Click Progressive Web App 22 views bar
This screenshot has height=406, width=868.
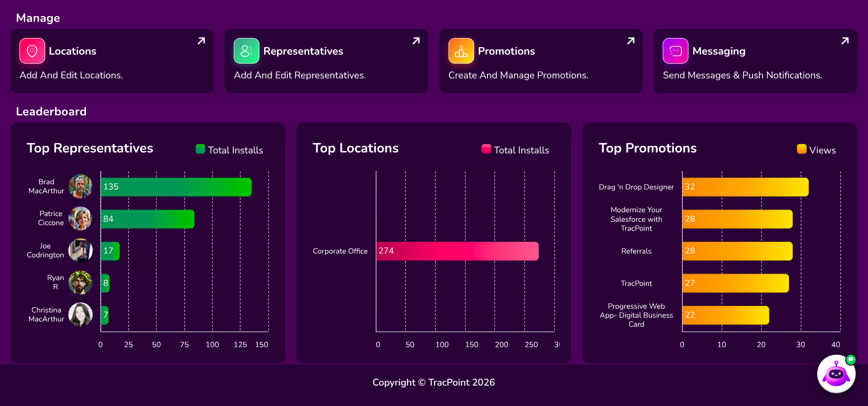[x=726, y=315]
